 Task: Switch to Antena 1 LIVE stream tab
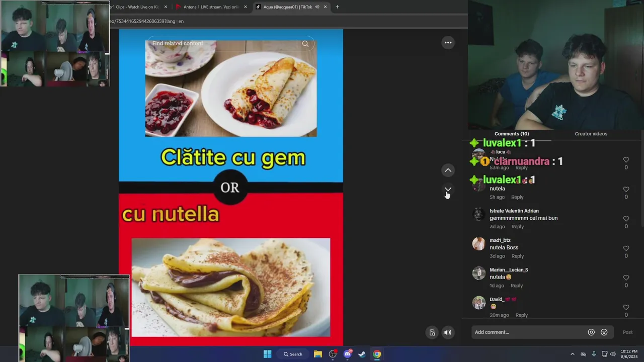(x=210, y=7)
